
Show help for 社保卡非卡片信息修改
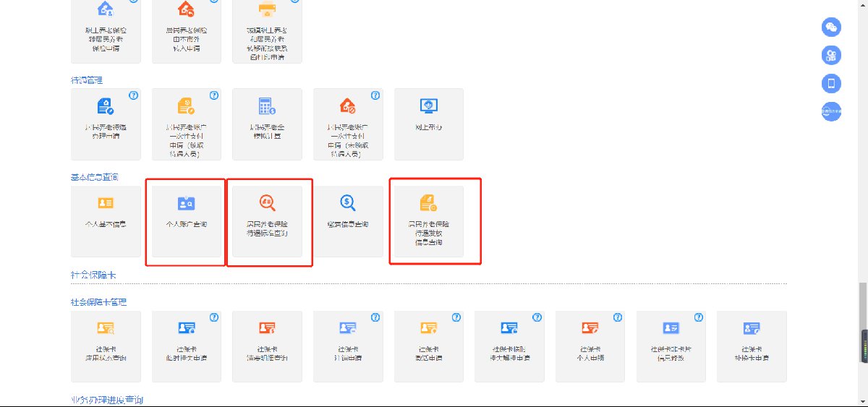698,317
